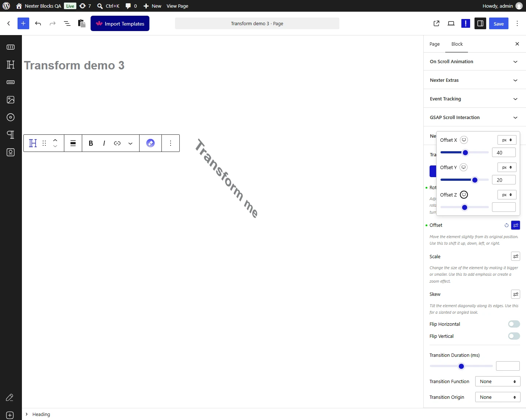Screen dimensions: 526x420
Task: Toggle responsive device for Offset Y
Action: coord(464,167)
